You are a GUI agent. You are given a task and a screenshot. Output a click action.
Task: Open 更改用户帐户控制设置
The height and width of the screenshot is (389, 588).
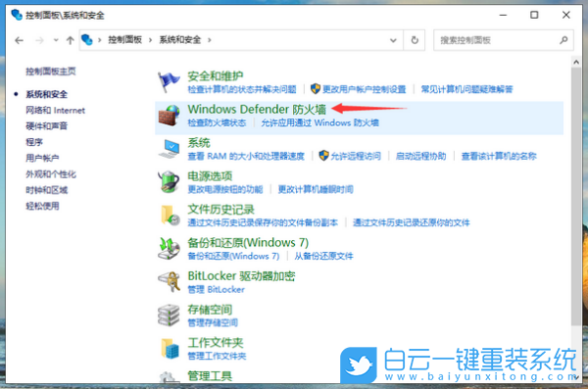point(365,89)
